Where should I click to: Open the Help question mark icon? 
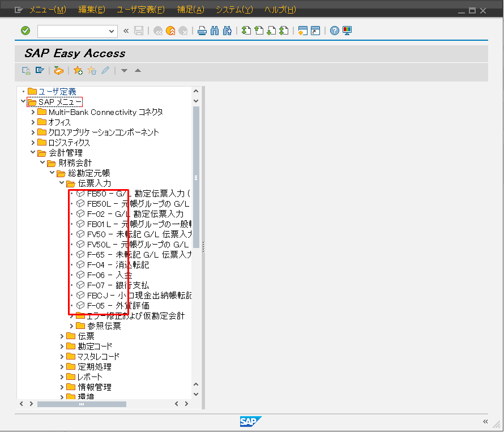pos(334,31)
